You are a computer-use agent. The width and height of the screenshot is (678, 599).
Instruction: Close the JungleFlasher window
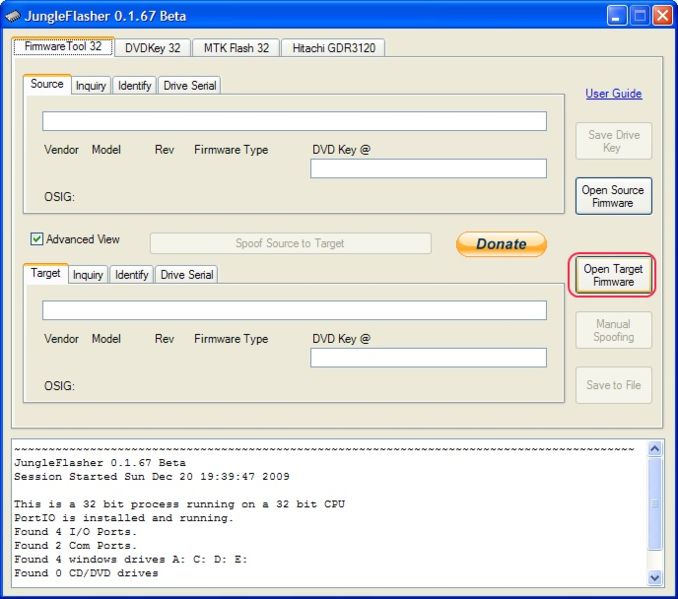click(x=662, y=16)
